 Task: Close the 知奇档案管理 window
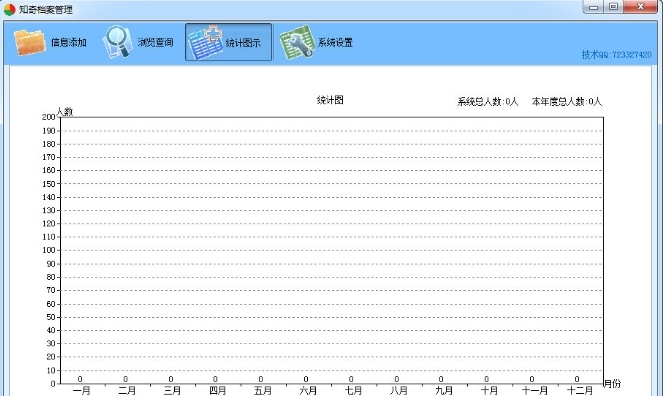(641, 7)
